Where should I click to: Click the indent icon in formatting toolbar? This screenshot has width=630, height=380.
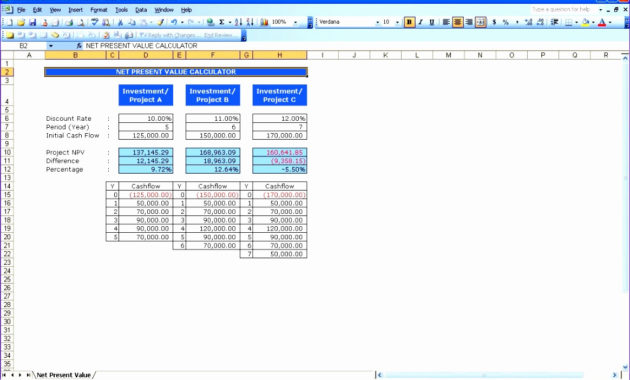coord(554,22)
